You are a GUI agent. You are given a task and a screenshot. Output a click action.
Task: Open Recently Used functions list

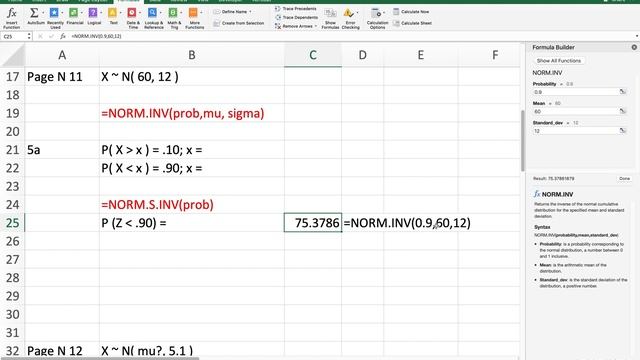click(55, 18)
